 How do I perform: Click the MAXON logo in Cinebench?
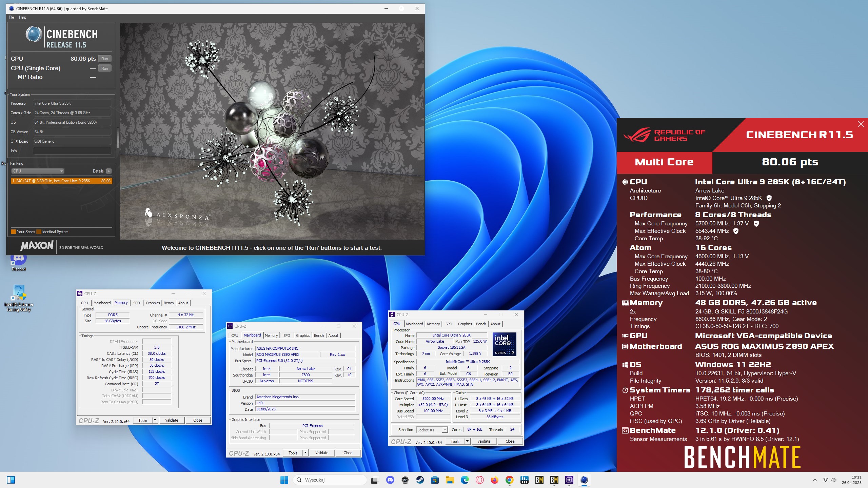pyautogui.click(x=37, y=246)
